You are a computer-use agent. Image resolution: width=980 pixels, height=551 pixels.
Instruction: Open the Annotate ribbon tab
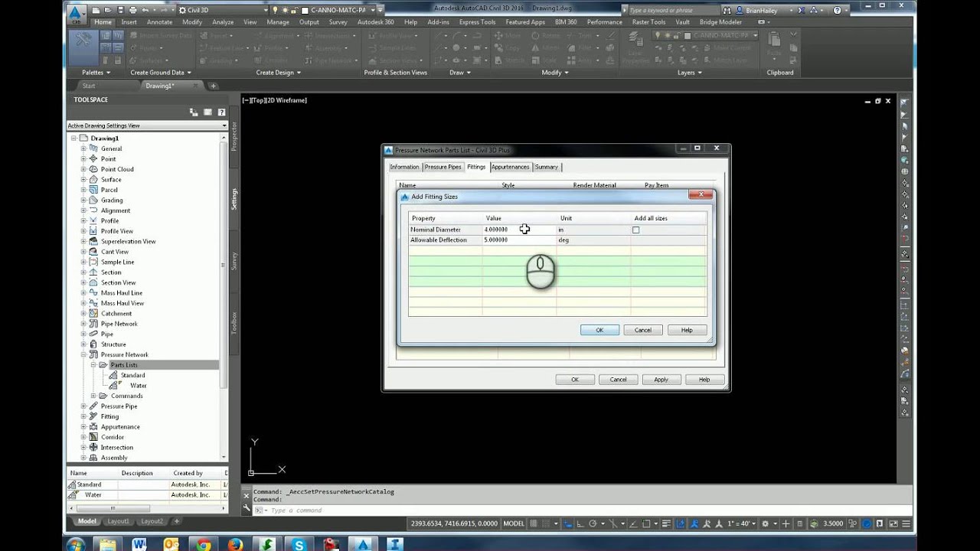[x=159, y=22]
